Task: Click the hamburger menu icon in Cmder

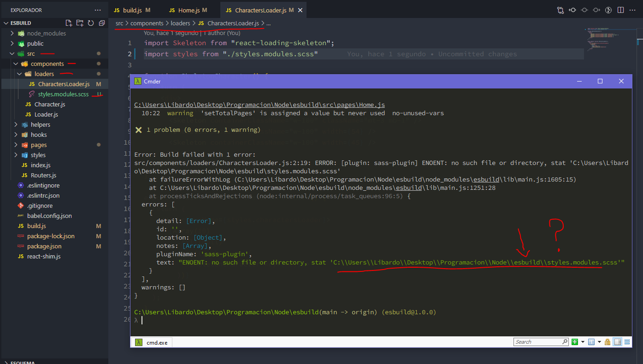Action: tap(626, 342)
